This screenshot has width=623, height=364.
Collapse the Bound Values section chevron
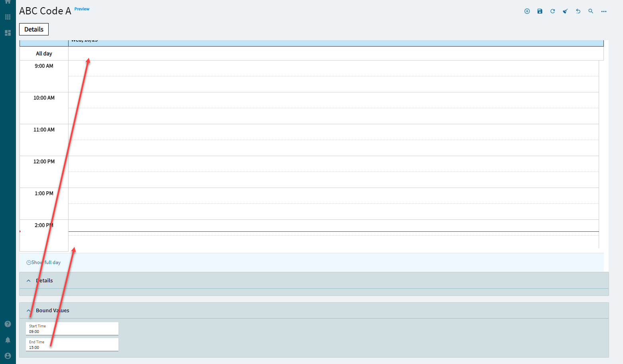pyautogui.click(x=28, y=311)
